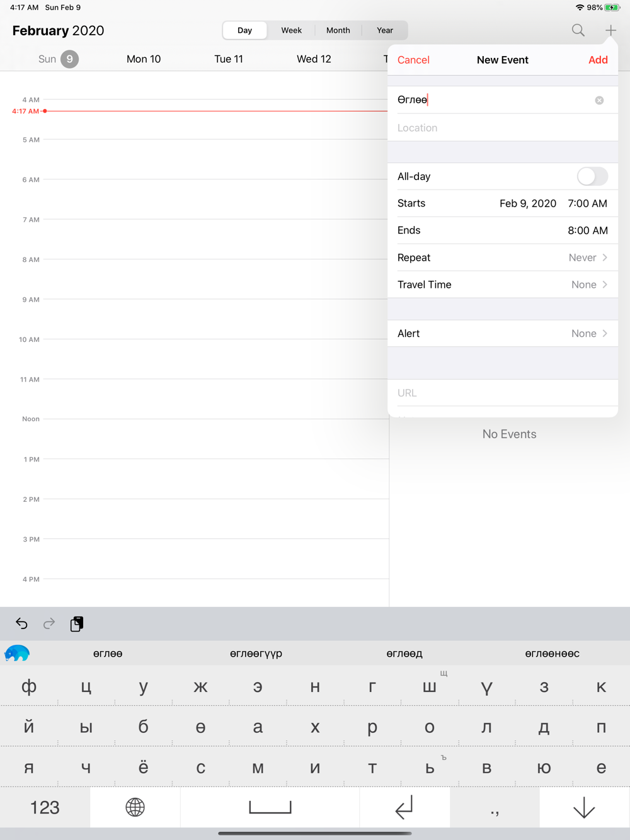Open the Alert option row

pos(503,334)
